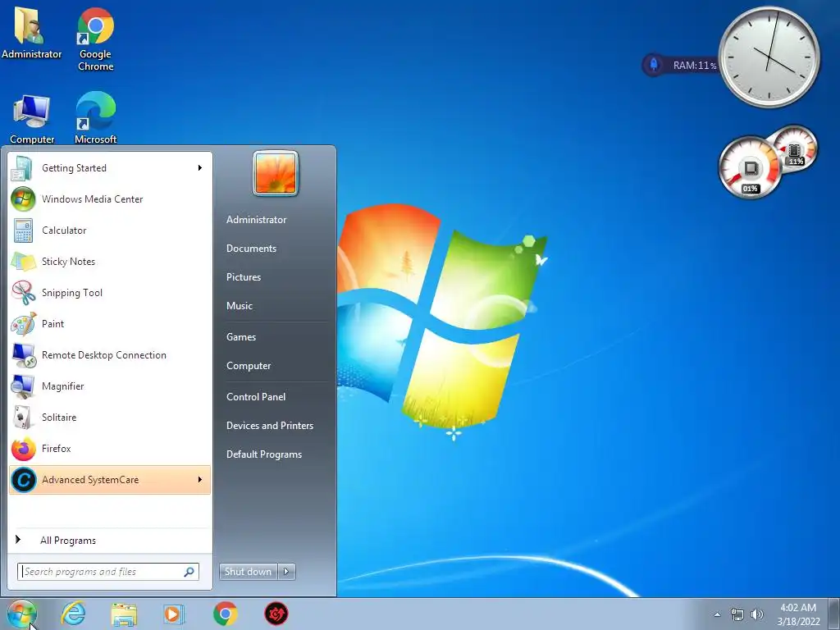Open Documents from the Start menu

(251, 249)
